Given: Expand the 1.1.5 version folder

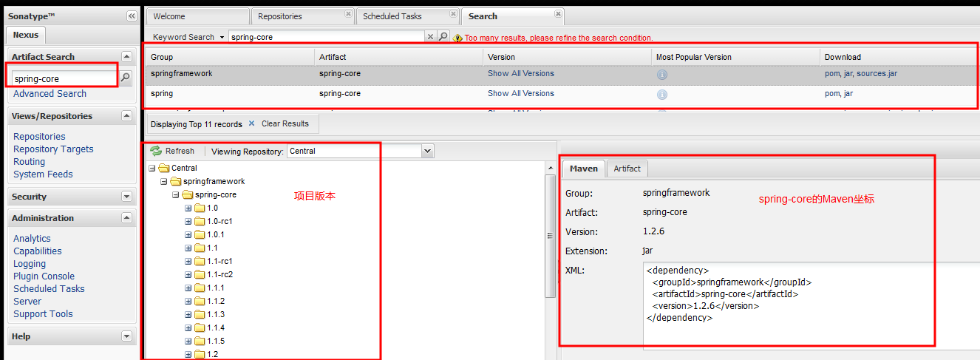Looking at the screenshot, I should tap(188, 342).
